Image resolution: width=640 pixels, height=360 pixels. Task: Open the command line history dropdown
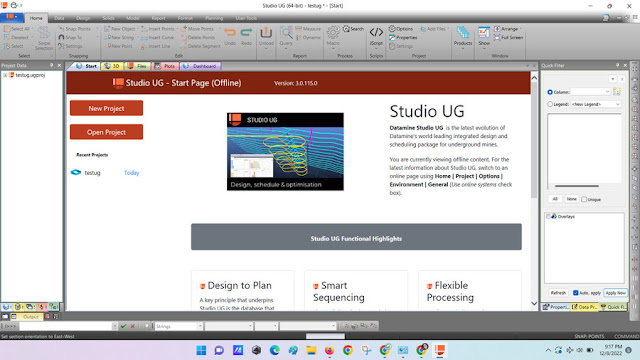[x=114, y=326]
